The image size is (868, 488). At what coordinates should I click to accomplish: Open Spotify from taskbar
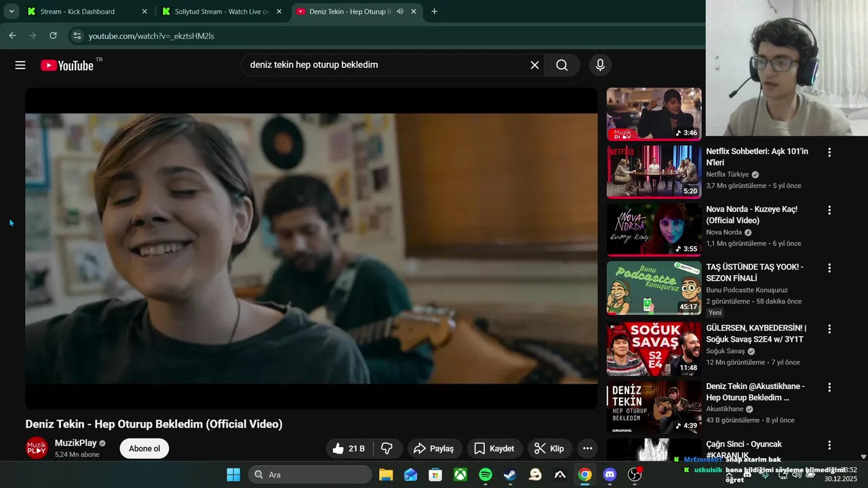coord(486,474)
